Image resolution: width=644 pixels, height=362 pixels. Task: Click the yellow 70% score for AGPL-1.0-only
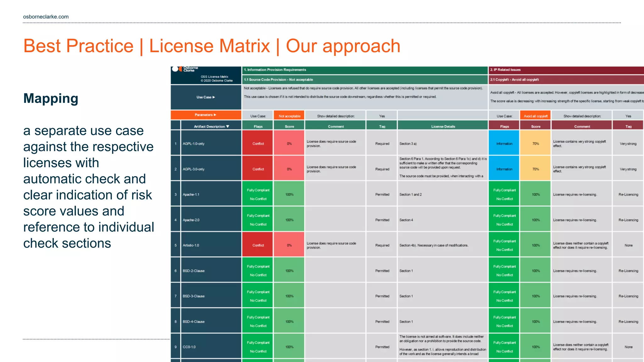pyautogui.click(x=535, y=144)
